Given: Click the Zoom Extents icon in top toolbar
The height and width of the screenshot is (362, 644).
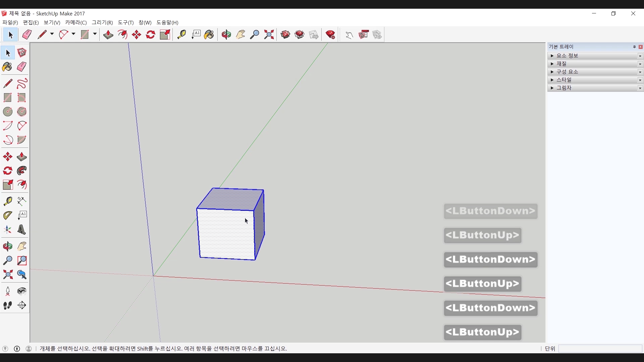Looking at the screenshot, I should click(269, 35).
